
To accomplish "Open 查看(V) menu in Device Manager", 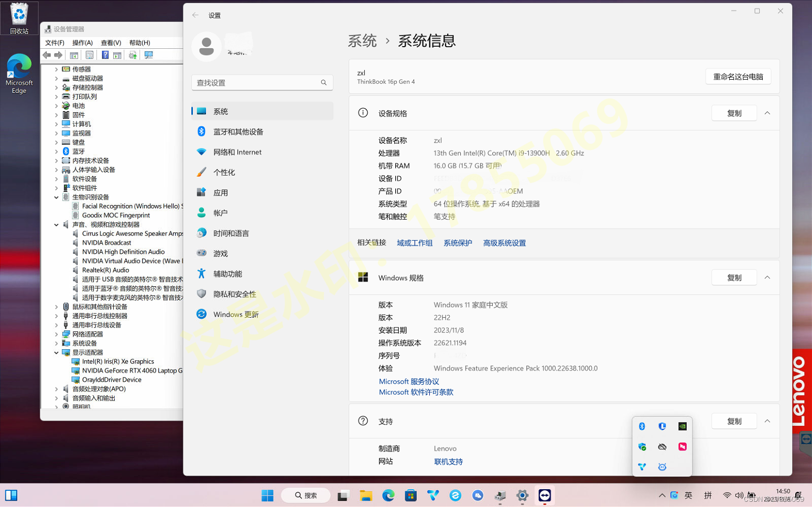I will point(111,43).
